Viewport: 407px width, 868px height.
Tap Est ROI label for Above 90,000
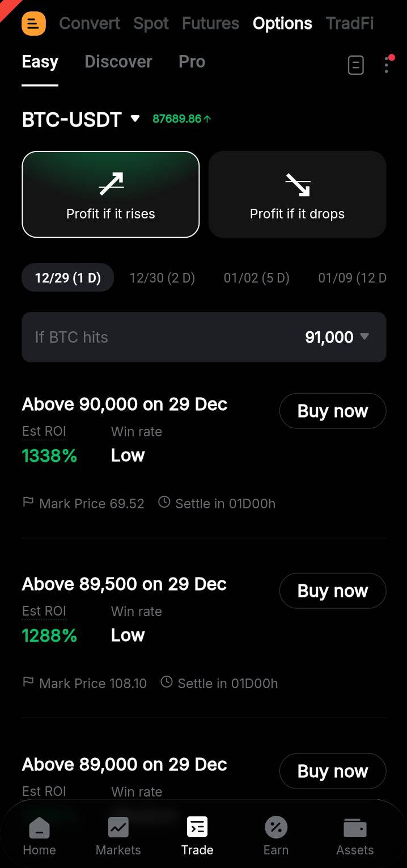pos(44,432)
